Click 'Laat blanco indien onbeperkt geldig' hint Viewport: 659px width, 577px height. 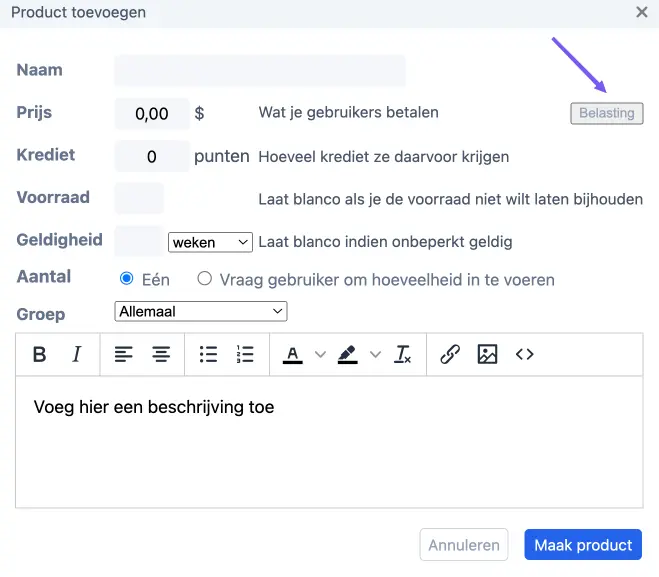385,242
